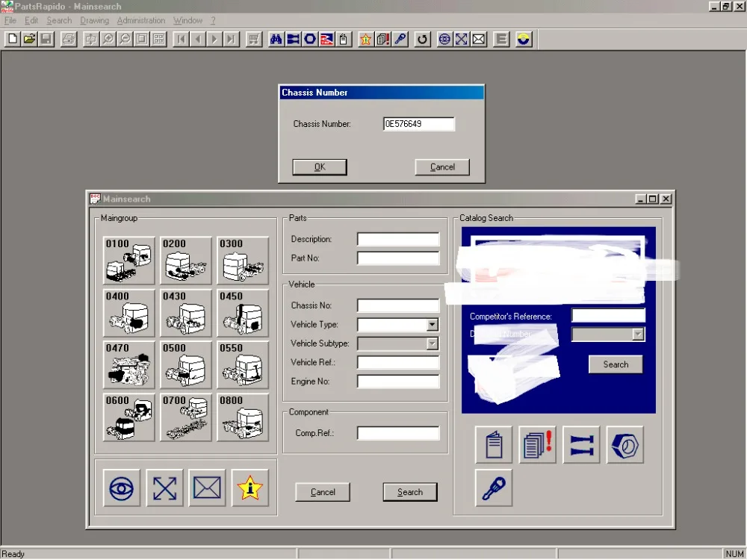Open the Search menu
The height and width of the screenshot is (560, 747).
59,20
